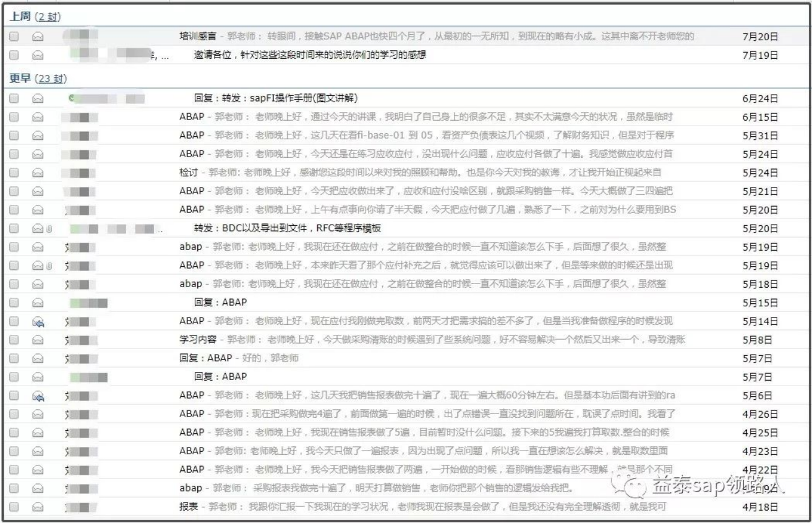
Task: Click envelope icon in 5月31日 row
Action: pyautogui.click(x=38, y=136)
